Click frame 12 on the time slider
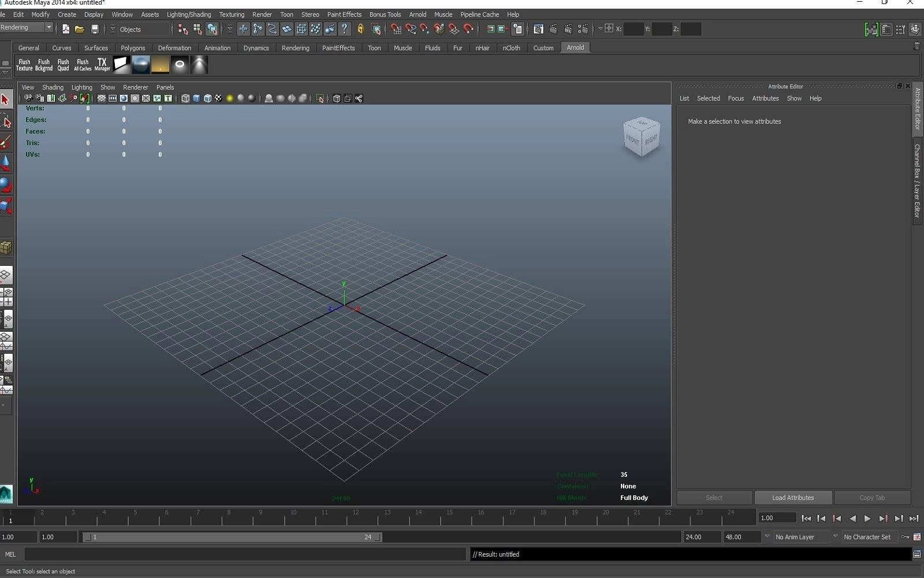The image size is (924, 578). (356, 516)
